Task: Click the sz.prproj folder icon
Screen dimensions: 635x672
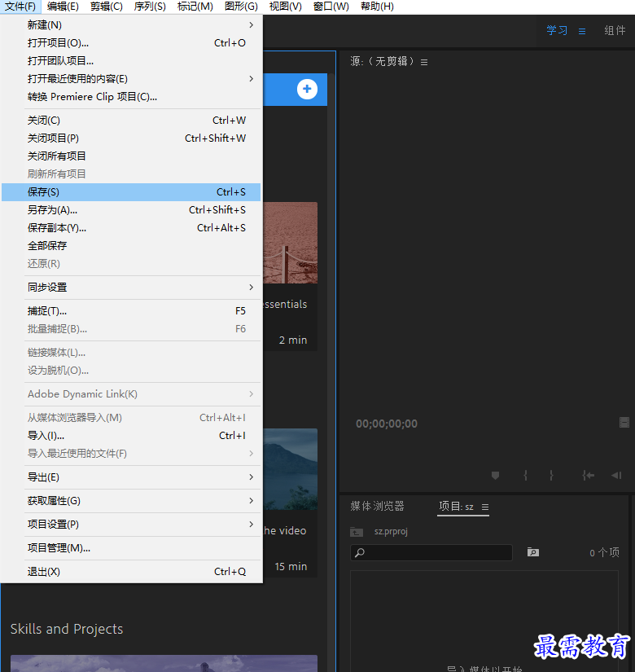Action: 357,532
